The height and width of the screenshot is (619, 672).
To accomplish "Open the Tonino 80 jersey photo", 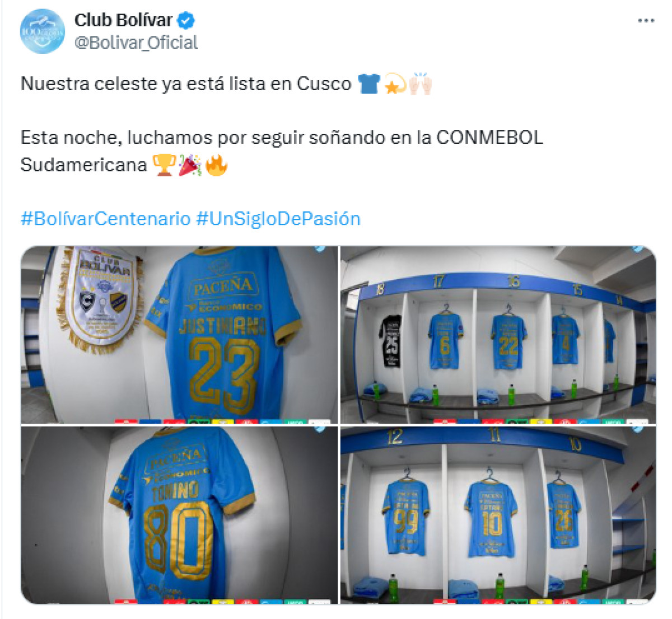I will click(180, 515).
